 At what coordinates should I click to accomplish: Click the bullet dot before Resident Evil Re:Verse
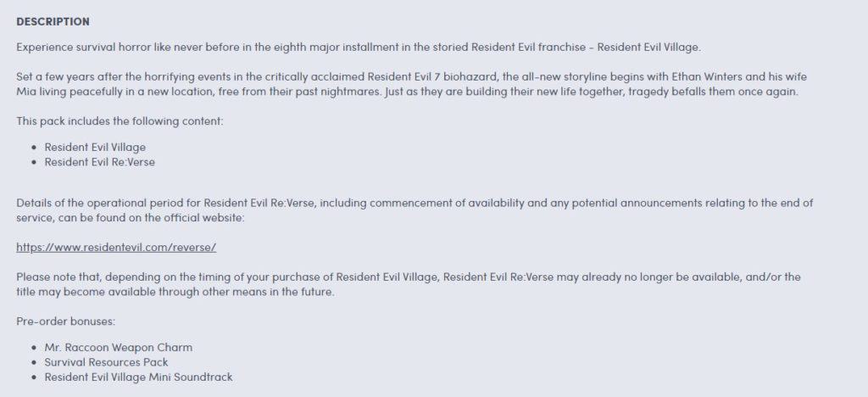[34, 163]
